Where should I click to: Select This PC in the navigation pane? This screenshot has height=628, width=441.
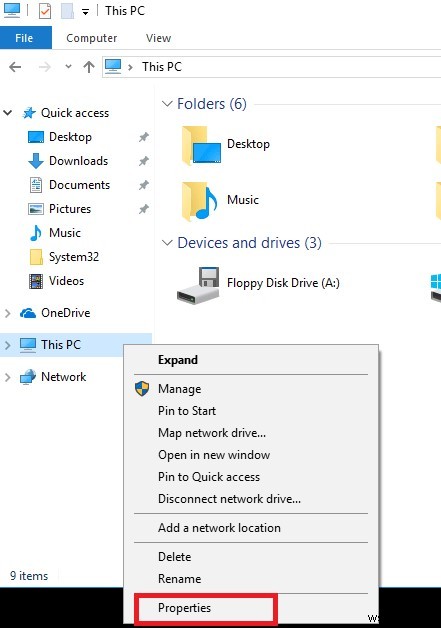(61, 345)
